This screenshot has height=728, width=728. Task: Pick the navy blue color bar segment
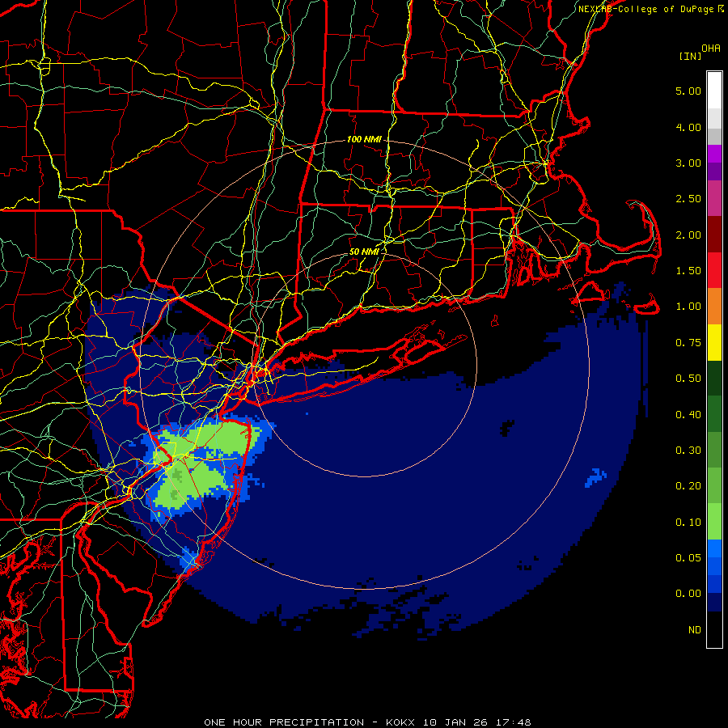click(x=714, y=603)
